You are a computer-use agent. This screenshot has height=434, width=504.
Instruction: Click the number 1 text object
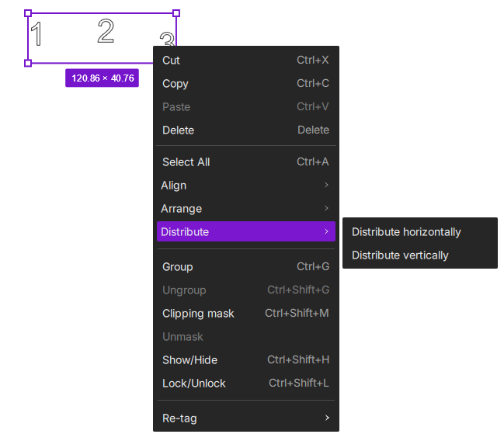pyautogui.click(x=36, y=35)
